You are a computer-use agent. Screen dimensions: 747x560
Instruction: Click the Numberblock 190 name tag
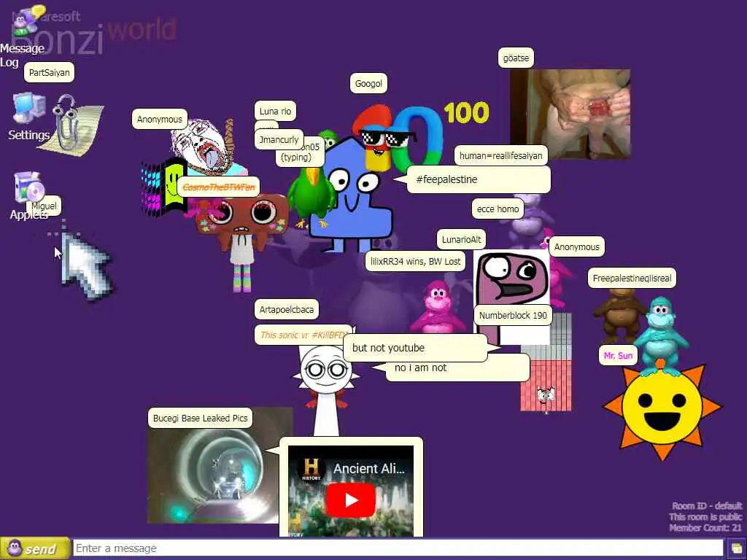click(513, 315)
